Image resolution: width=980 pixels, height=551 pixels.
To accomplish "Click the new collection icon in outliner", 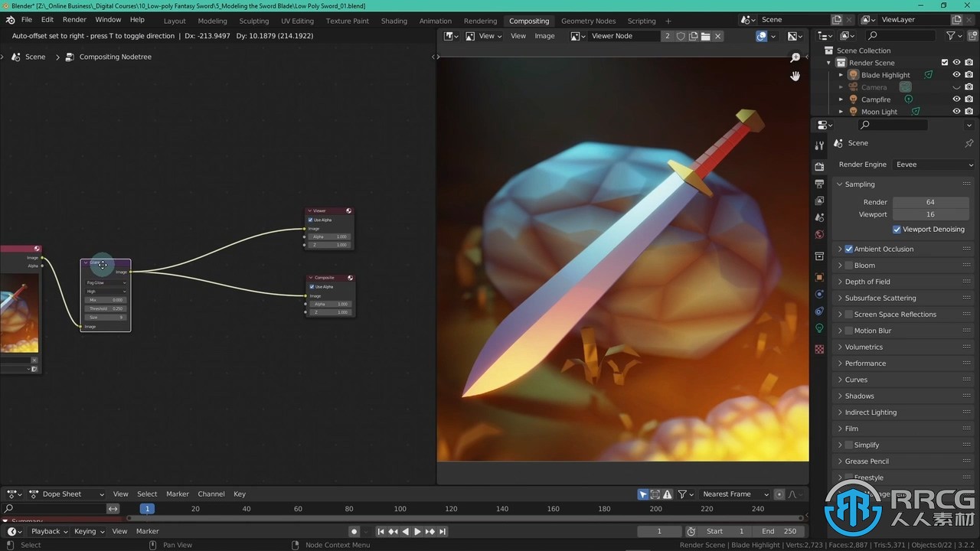I will 971,36.
